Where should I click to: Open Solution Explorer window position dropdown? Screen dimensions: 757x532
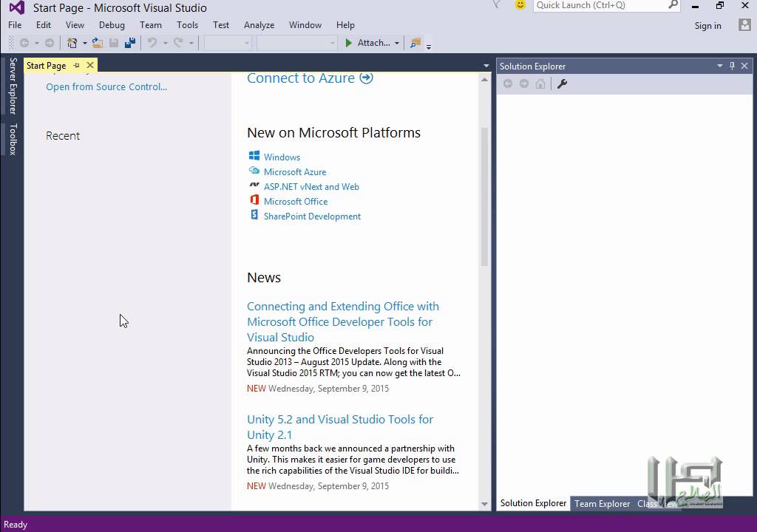point(720,66)
